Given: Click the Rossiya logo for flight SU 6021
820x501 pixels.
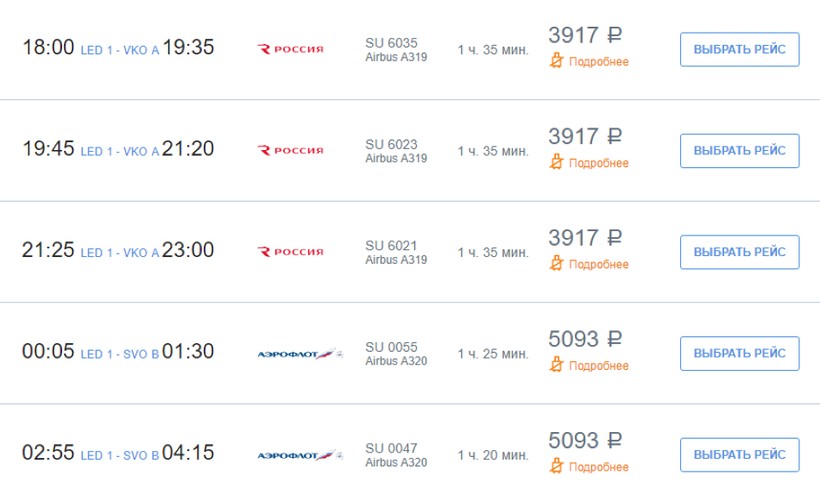Looking at the screenshot, I should (x=291, y=252).
